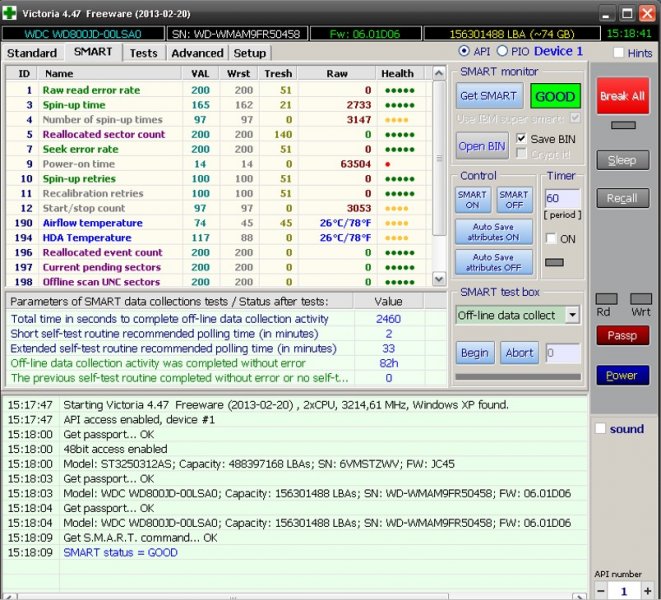Screen dimensions: 661x600
Task: Click the Start/stop count row
Action: coord(219,208)
